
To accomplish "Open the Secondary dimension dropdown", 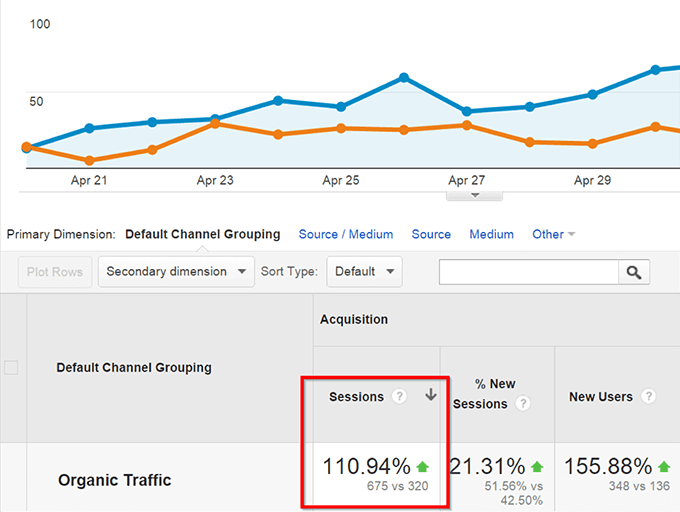I will point(176,271).
